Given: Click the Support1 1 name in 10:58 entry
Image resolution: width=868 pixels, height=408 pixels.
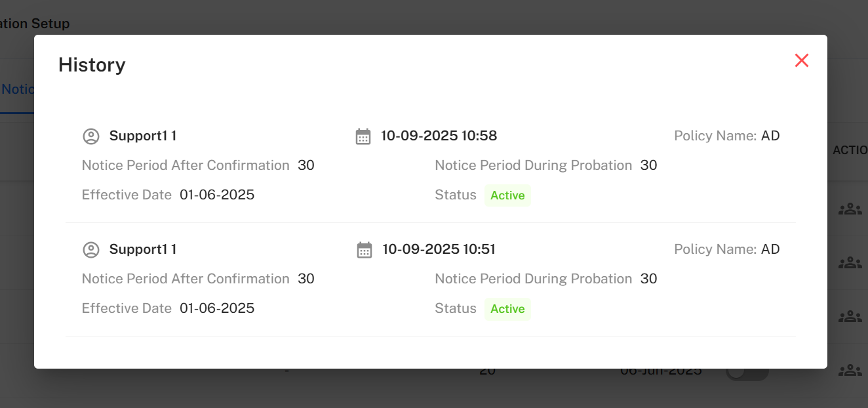Looking at the screenshot, I should pos(142,136).
